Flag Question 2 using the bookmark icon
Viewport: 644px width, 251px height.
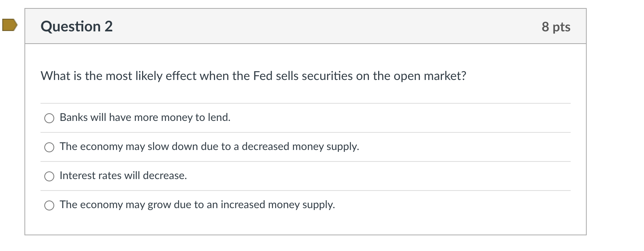tap(10, 25)
